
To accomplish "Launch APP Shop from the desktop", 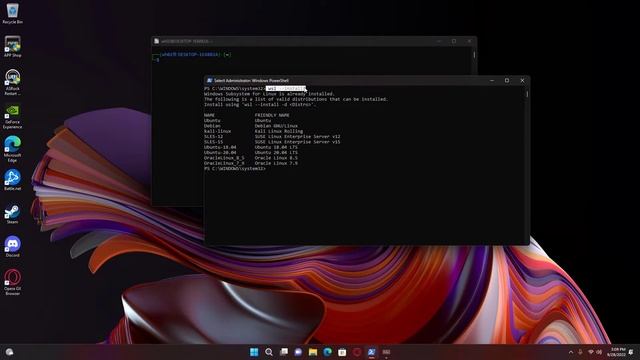I will click(x=13, y=47).
